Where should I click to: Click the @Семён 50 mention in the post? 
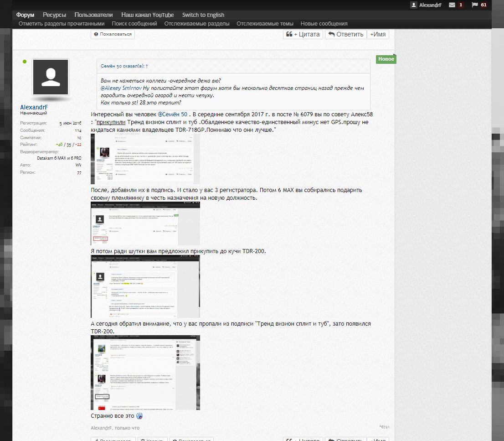[x=173, y=114]
